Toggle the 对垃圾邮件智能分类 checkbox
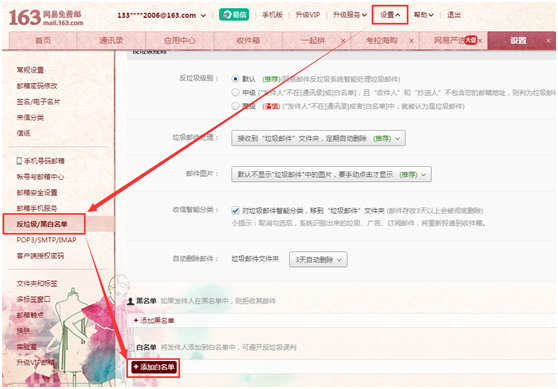Screen dimensions: 558x389 pos(235,210)
